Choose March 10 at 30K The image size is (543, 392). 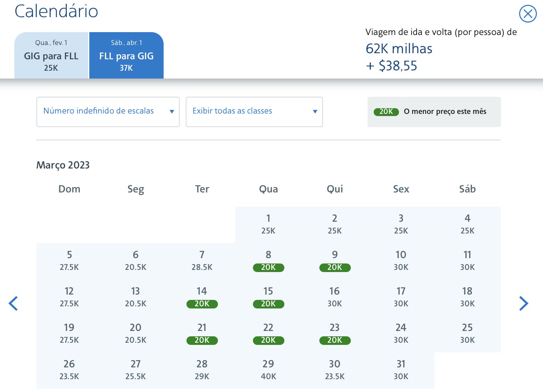[x=401, y=261]
